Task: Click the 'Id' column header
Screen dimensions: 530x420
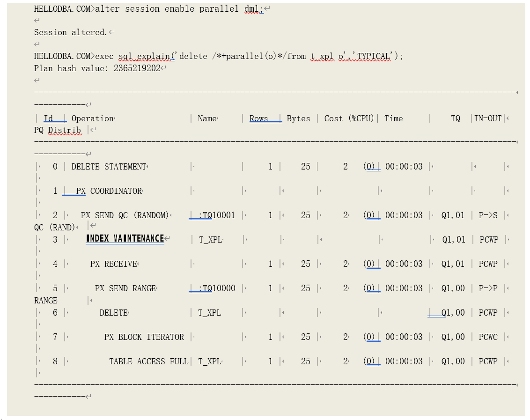Action: [x=48, y=118]
